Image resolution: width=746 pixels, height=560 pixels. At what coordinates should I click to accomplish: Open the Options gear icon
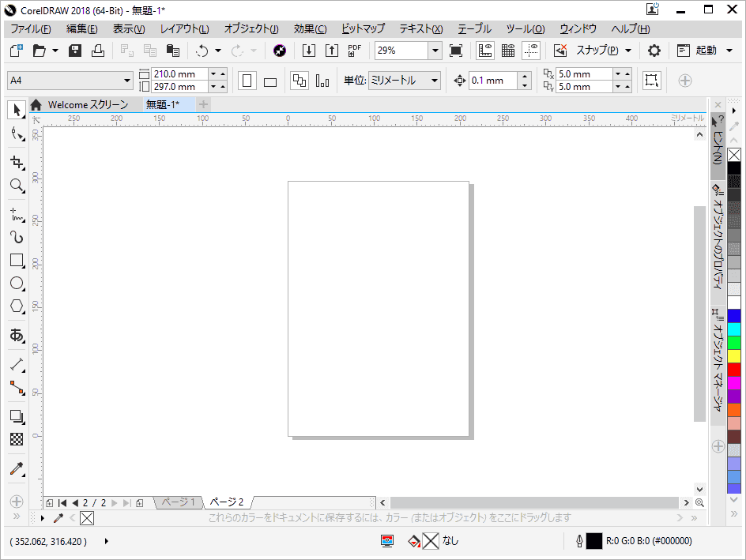click(654, 51)
